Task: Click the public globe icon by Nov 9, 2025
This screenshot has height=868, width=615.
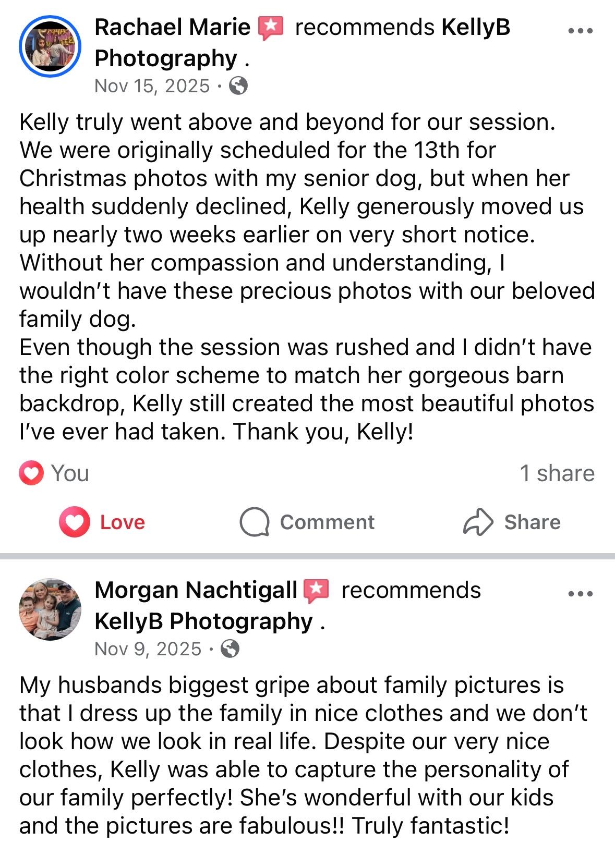Action: (x=230, y=649)
